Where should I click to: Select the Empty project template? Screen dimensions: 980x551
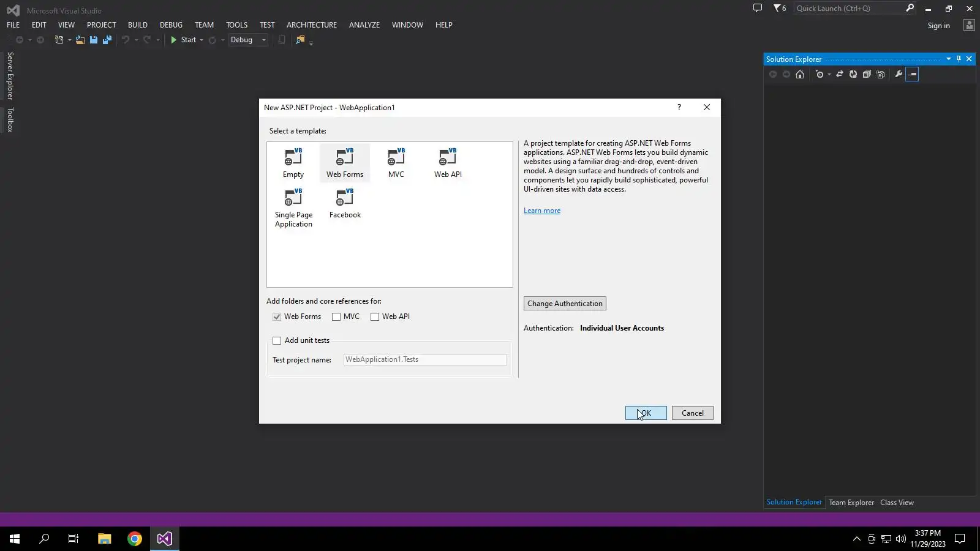point(293,163)
